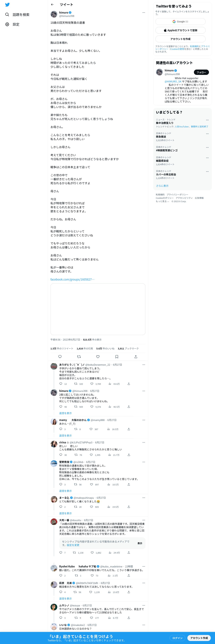Show the sensitive media in 大死一番 reply
Viewport: 215px width, 644px height.
click(x=140, y=543)
